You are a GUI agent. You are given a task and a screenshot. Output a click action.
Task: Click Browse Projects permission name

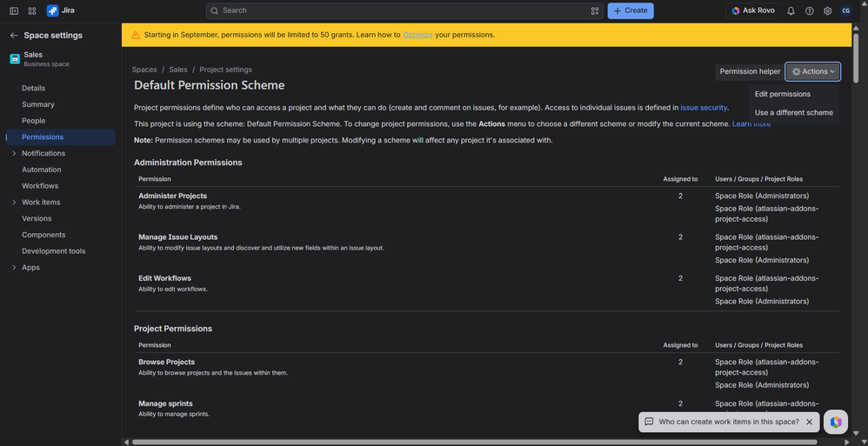point(167,362)
